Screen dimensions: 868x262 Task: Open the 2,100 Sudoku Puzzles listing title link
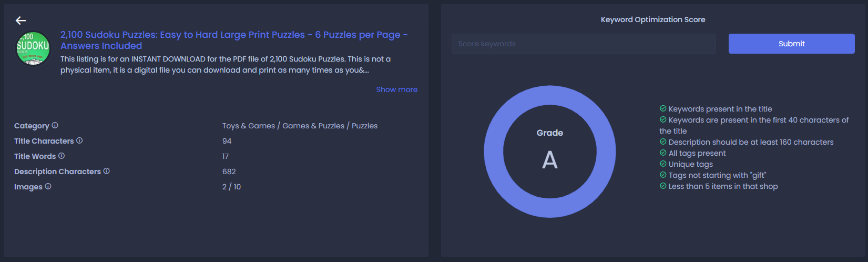tap(234, 40)
